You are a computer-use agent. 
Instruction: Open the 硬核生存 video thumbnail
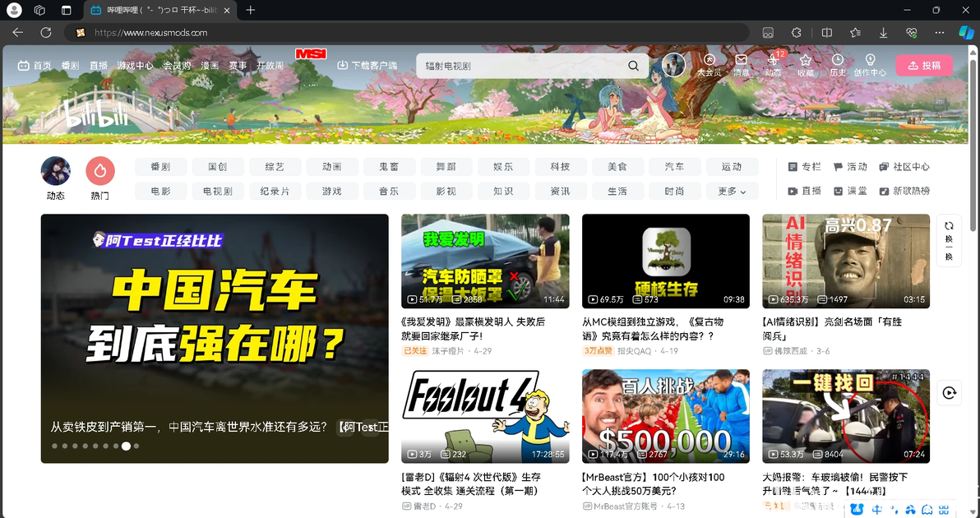(x=666, y=261)
